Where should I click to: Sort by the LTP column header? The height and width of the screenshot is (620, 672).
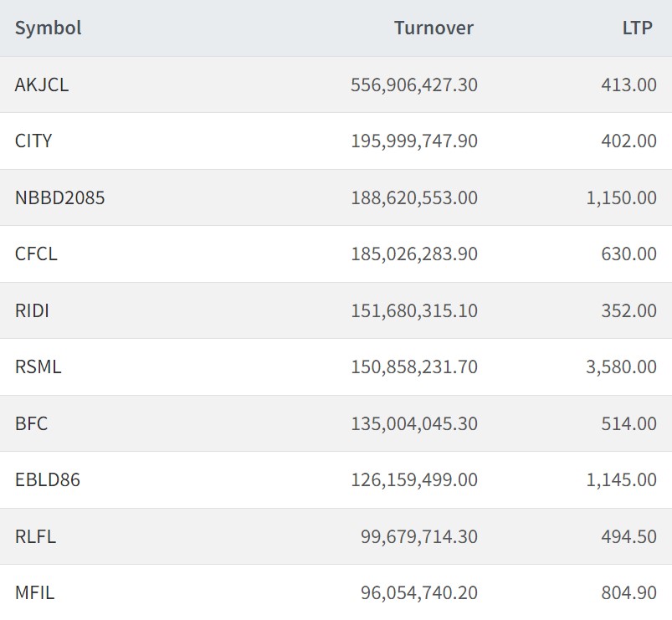pos(638,28)
